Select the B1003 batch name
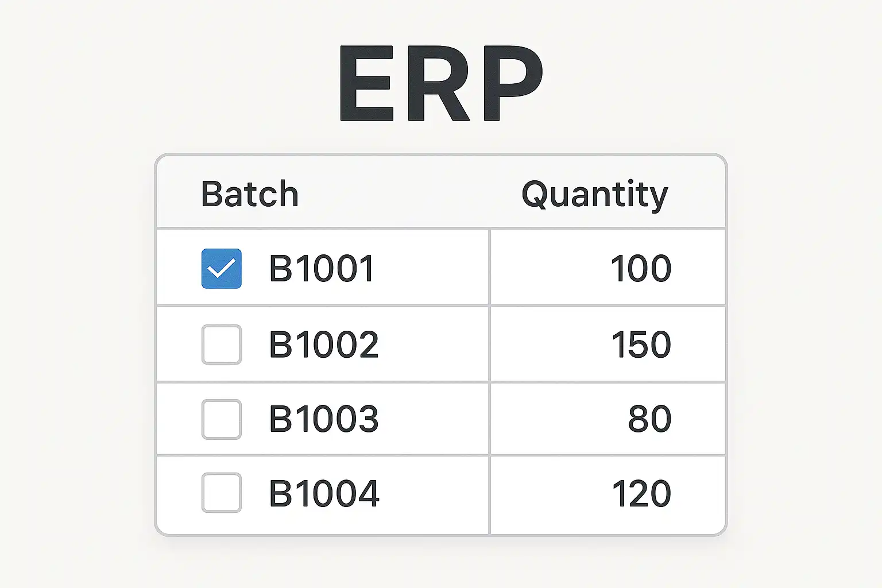 (x=324, y=419)
